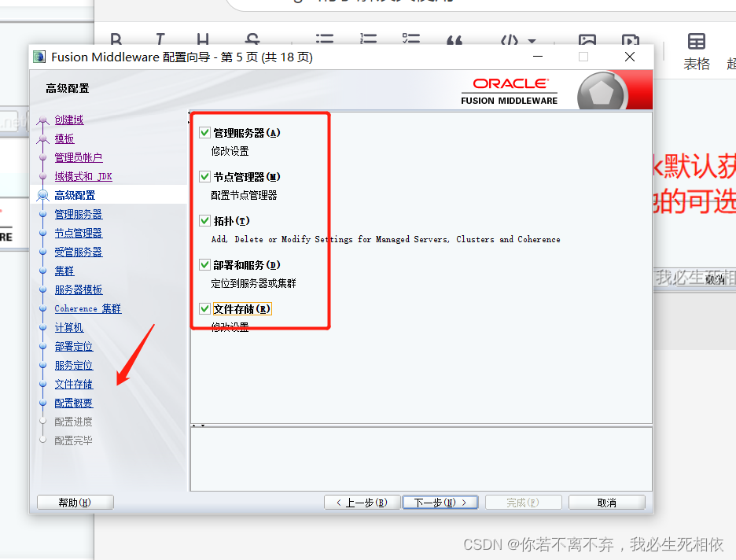Minimize the configuration wizard window
This screenshot has width=736, height=560.
tap(538, 57)
